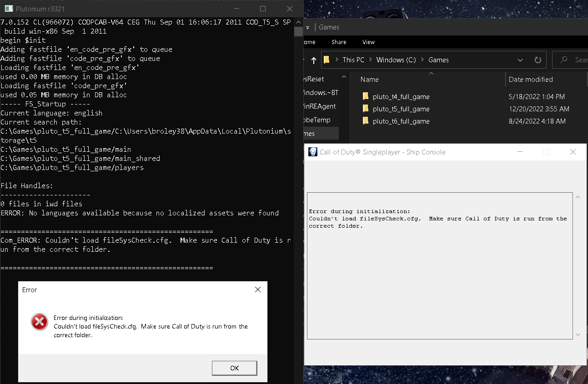Click inside the Ship Console error text box
The height and width of the screenshot is (384, 588).
pos(440,266)
